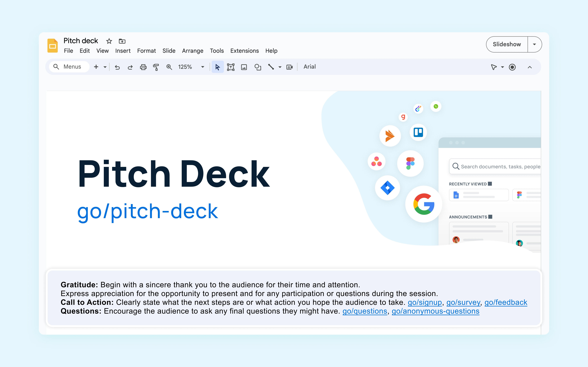This screenshot has height=367, width=588.
Task: Select the Undo icon
Action: coord(117,67)
